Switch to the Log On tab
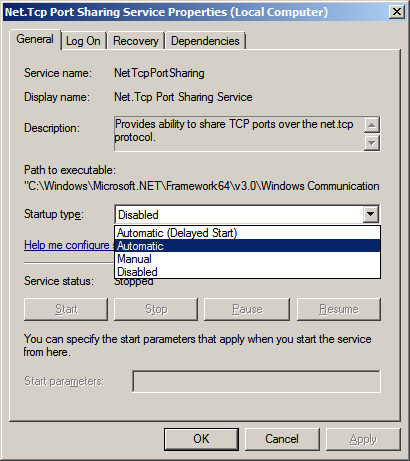 [83, 41]
